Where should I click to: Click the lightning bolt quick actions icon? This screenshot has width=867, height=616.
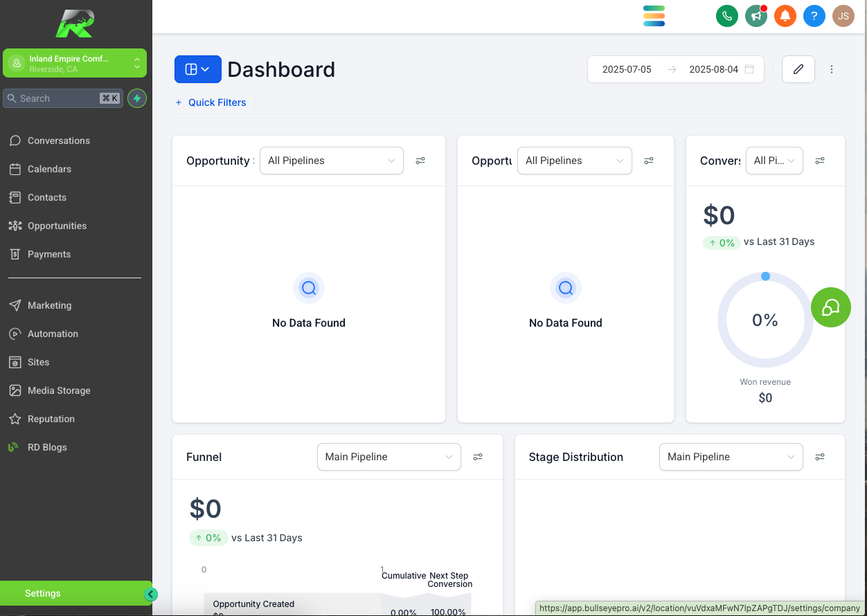tap(137, 98)
